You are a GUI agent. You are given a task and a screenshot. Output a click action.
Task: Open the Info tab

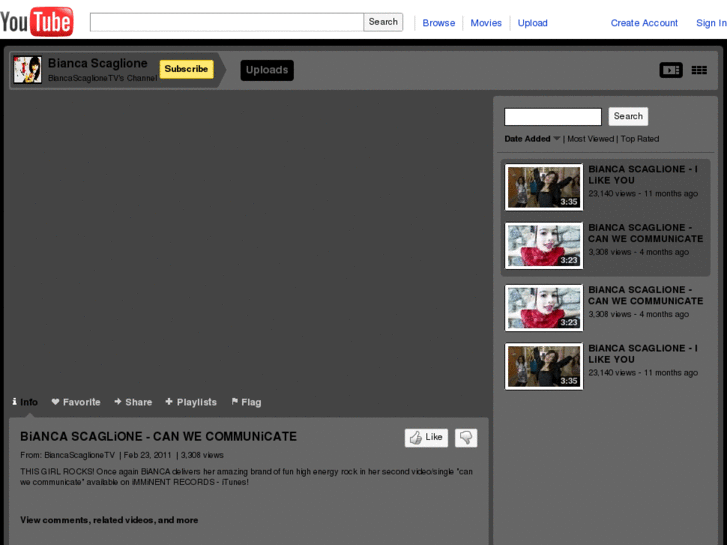click(x=25, y=402)
